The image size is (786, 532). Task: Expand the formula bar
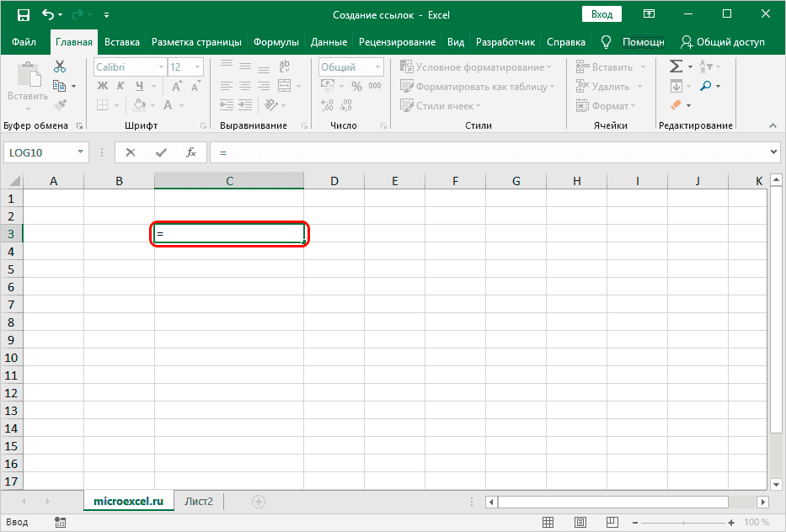pos(774,152)
